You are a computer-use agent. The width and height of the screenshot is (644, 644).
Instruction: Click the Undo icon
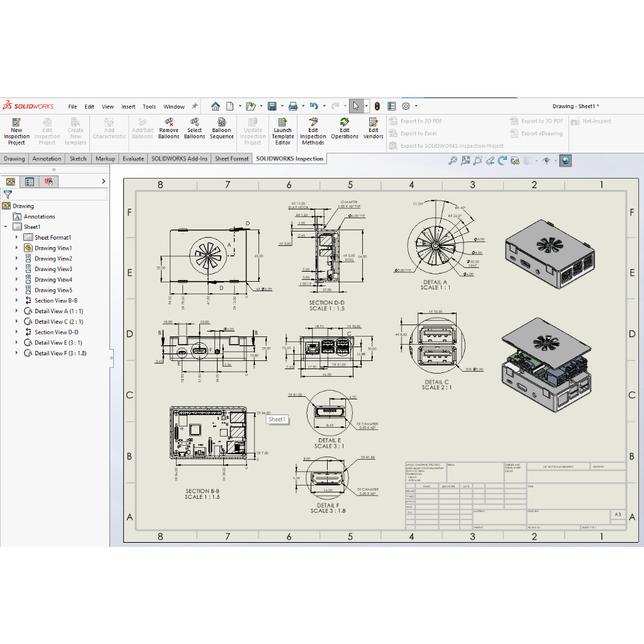[314, 106]
